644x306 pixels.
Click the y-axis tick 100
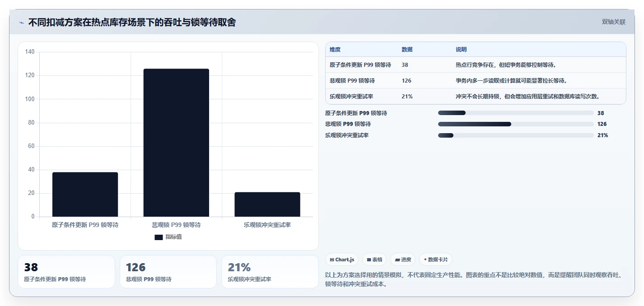point(30,99)
